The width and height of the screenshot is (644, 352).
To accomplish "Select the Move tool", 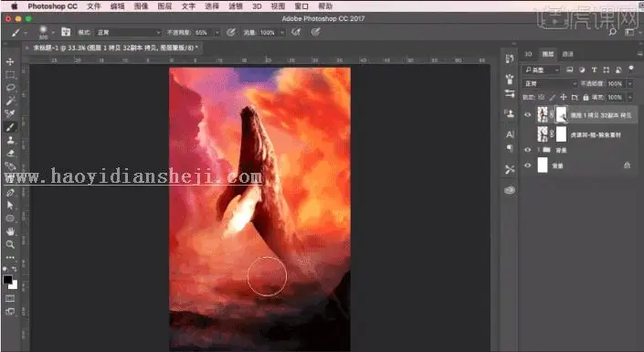I will [x=10, y=61].
